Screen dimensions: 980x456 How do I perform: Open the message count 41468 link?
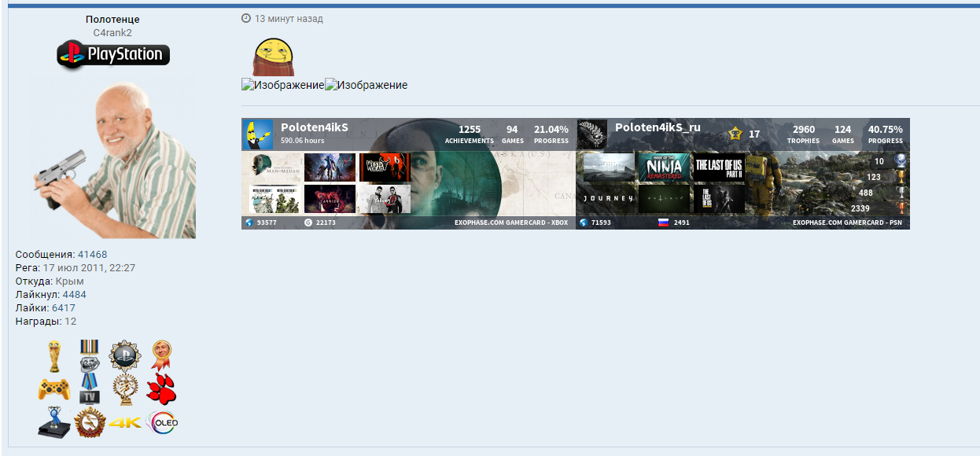(x=92, y=255)
